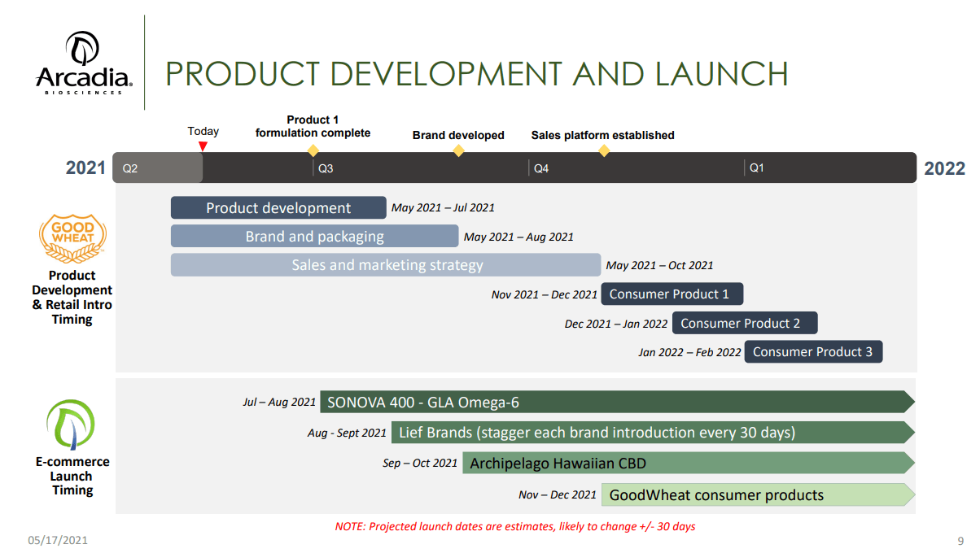Click the Q1 label on timeline
Screen dimensions: 980x553
(757, 168)
